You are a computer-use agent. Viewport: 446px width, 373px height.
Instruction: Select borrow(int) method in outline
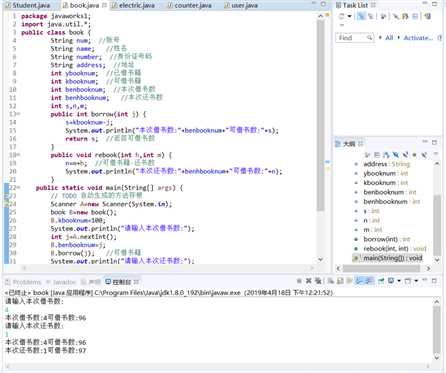tap(387, 239)
